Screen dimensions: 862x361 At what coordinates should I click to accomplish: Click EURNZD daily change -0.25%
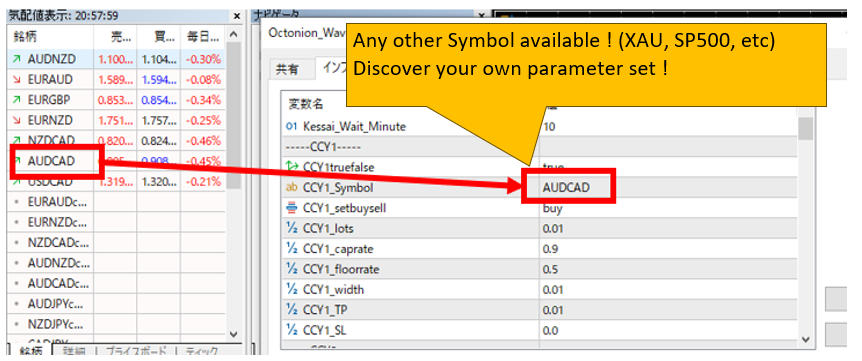[203, 120]
